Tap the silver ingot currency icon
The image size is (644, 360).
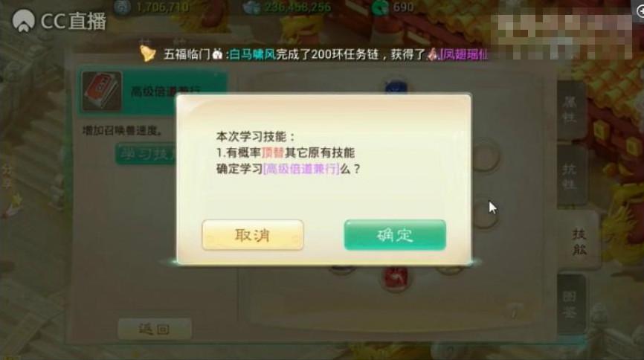point(251,7)
